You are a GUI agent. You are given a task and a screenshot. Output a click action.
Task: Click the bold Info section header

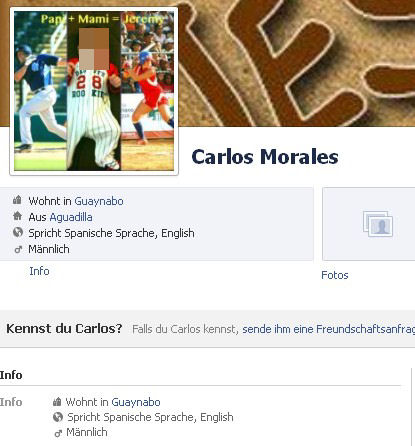[x=11, y=375]
